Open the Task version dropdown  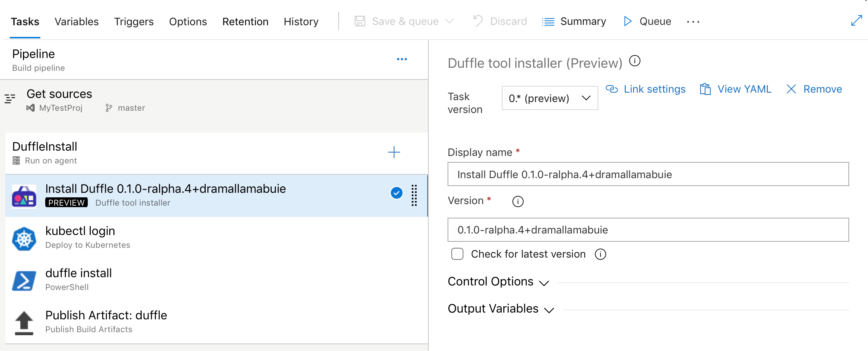[549, 98]
